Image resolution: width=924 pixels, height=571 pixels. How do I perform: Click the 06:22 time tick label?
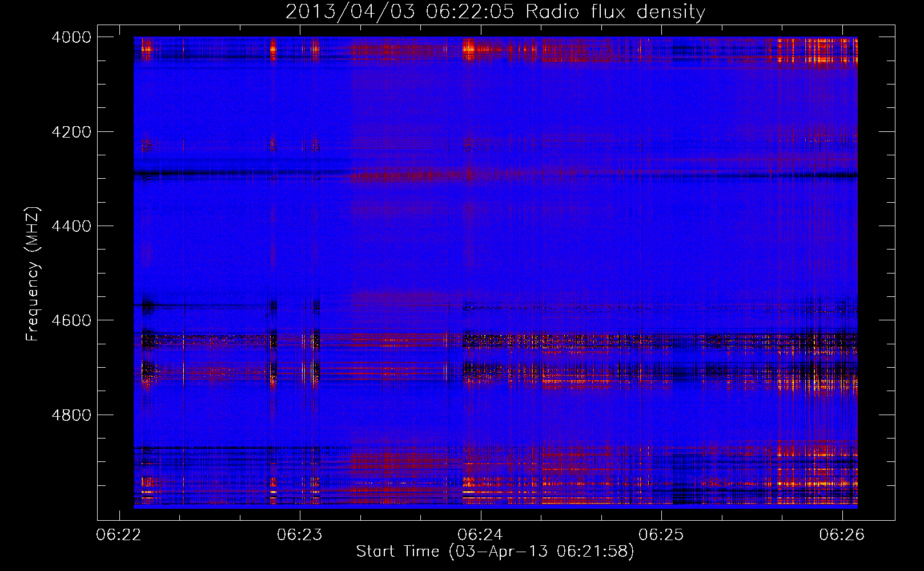pos(119,535)
